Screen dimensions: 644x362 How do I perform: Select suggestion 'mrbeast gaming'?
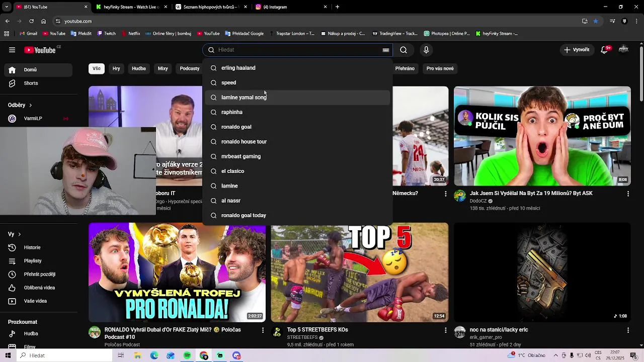pos(297,156)
